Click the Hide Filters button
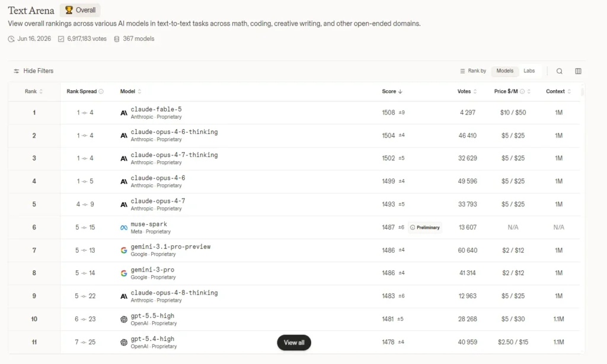 33,71
